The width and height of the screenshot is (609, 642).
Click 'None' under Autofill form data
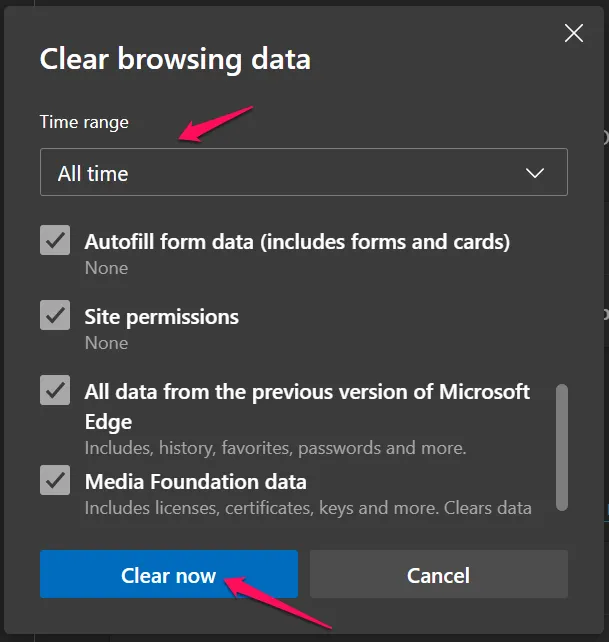(106, 268)
